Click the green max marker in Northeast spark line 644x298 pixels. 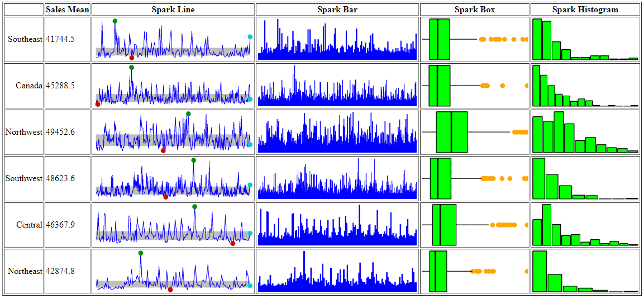(x=141, y=253)
